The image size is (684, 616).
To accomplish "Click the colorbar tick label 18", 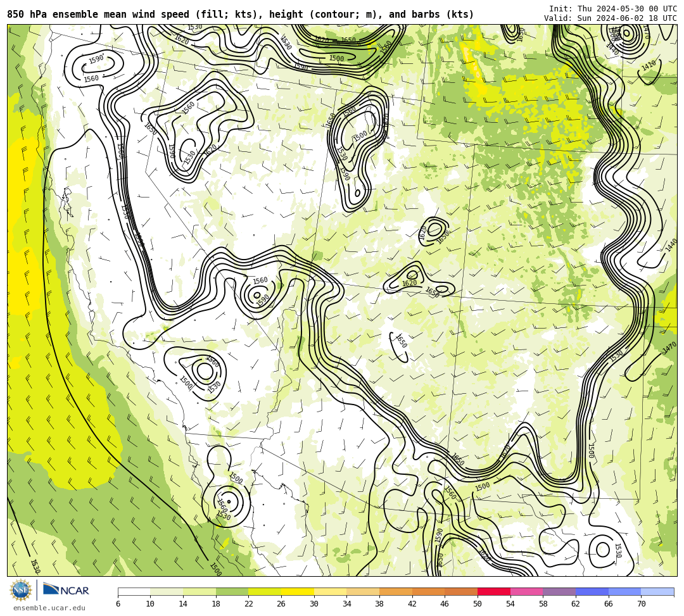I will point(216,604).
